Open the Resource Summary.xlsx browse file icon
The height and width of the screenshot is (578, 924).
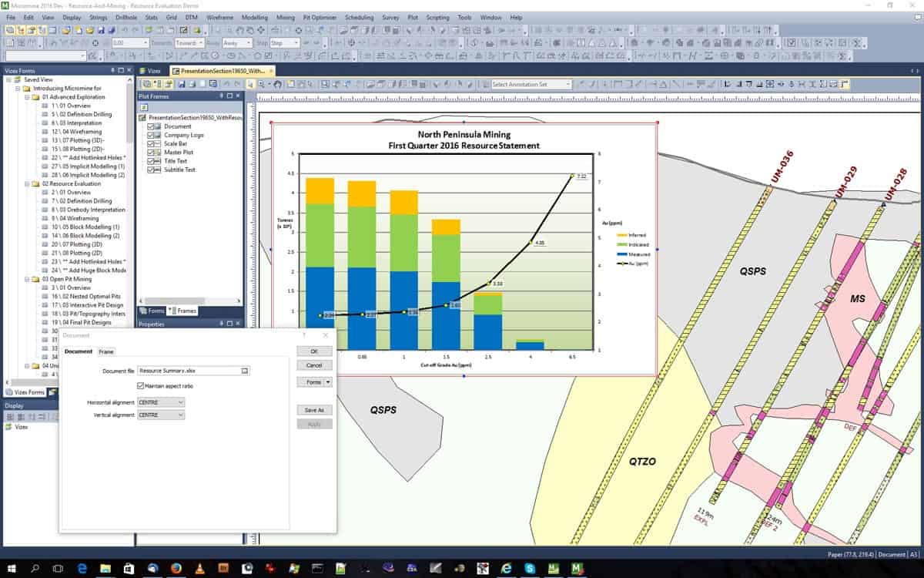pos(243,371)
